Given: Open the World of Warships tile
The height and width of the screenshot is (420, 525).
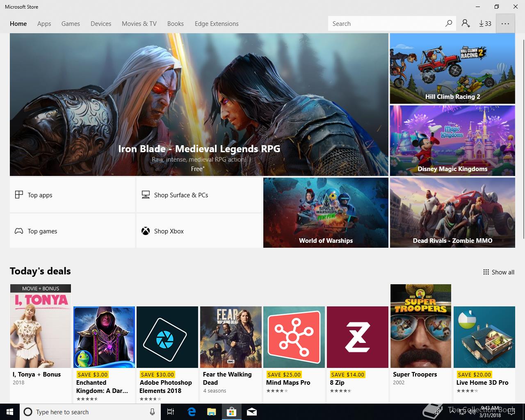Looking at the screenshot, I should click(326, 212).
